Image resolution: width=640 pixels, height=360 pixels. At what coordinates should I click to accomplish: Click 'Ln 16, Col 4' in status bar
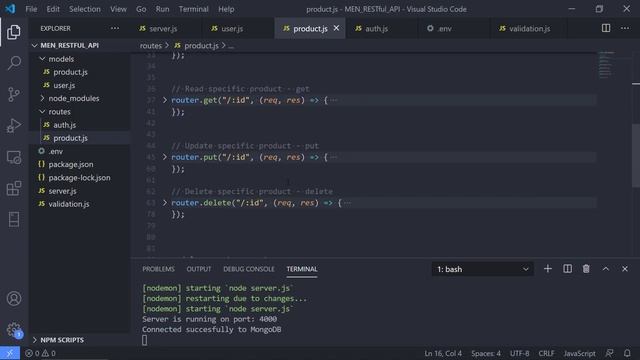(x=443, y=353)
